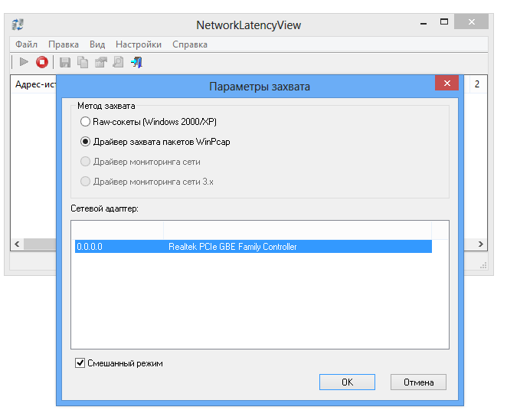Viewport: 507px width, 420px height.
Task: Click the right scroll arrow of main window
Action: 481,244
